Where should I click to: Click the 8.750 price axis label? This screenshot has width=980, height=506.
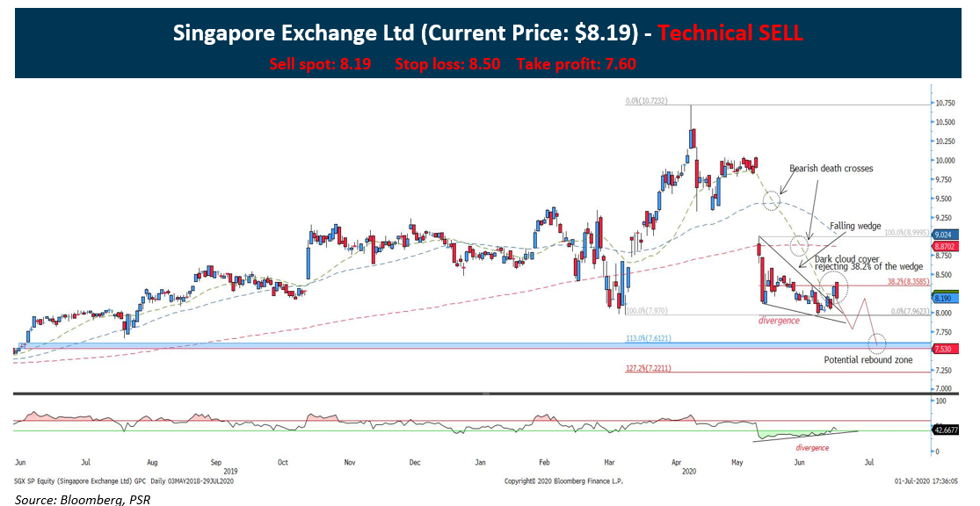[x=946, y=257]
